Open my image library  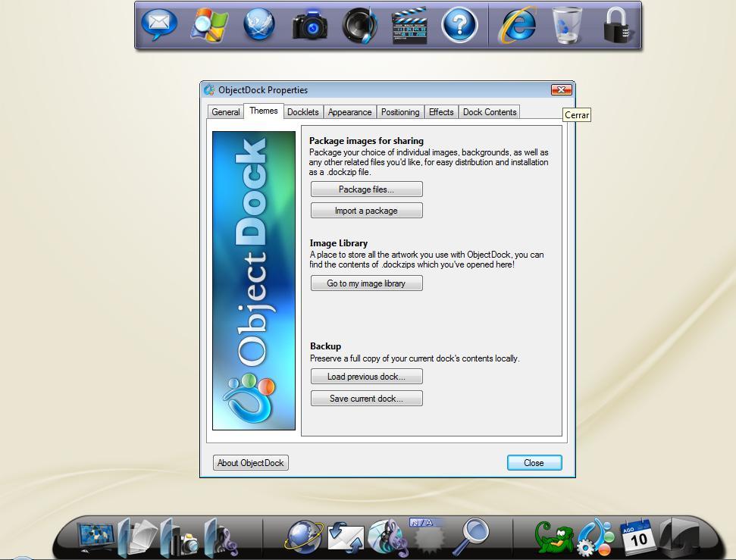click(x=366, y=283)
